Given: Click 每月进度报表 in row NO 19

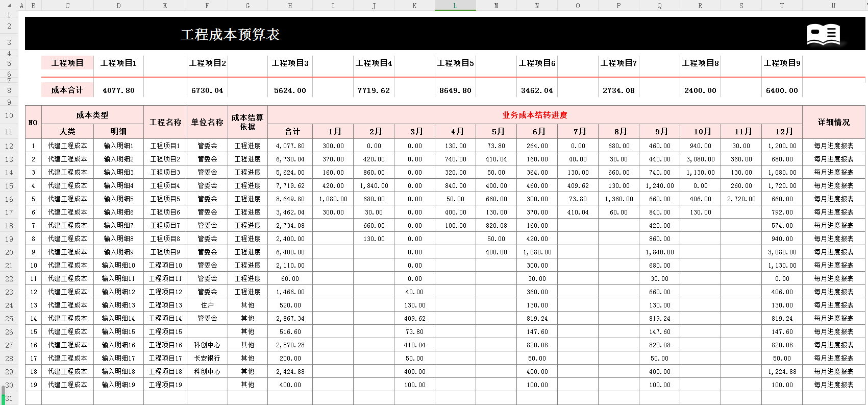Looking at the screenshot, I should (x=834, y=385).
